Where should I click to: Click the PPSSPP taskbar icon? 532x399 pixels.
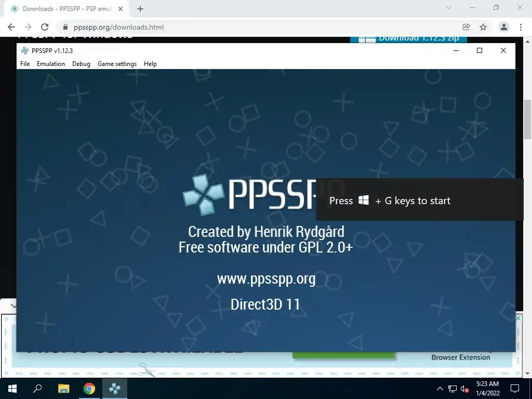tap(115, 389)
